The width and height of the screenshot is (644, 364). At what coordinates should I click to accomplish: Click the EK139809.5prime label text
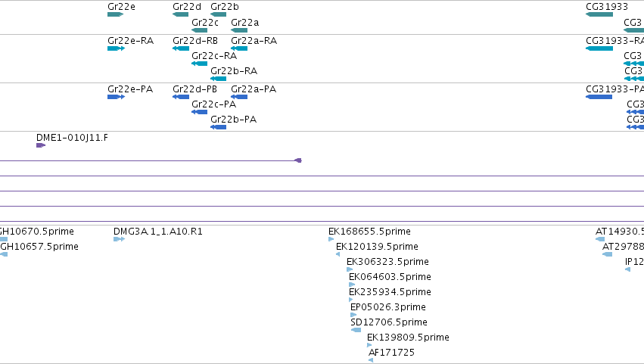coord(408,338)
